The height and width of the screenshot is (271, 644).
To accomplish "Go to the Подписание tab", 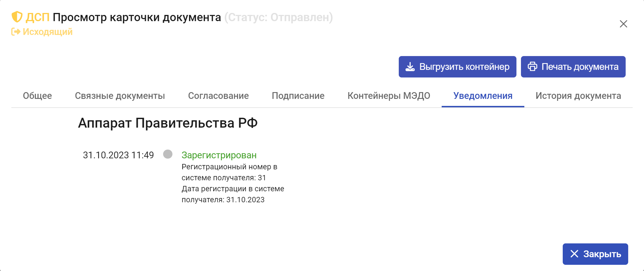I will click(298, 96).
